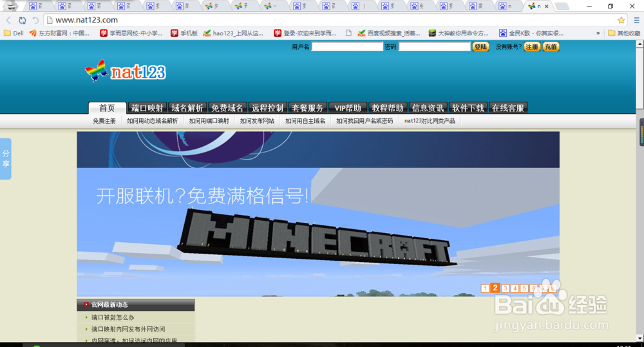644x347 pixels.
Task: Go back using the browser back arrow
Action: [8, 20]
